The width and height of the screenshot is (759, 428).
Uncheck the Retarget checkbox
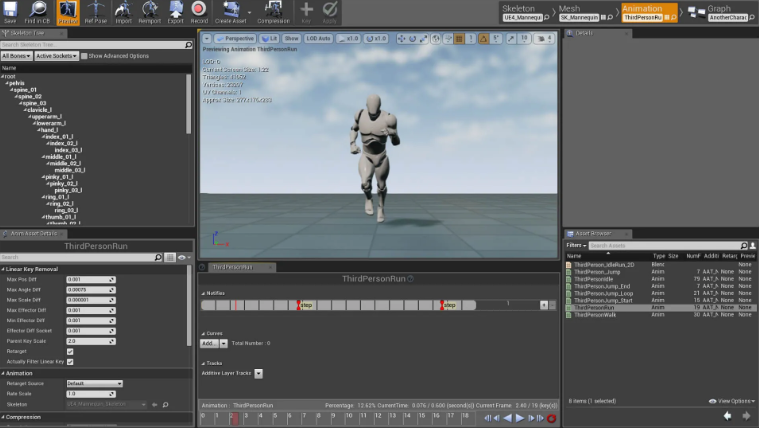(x=70, y=352)
